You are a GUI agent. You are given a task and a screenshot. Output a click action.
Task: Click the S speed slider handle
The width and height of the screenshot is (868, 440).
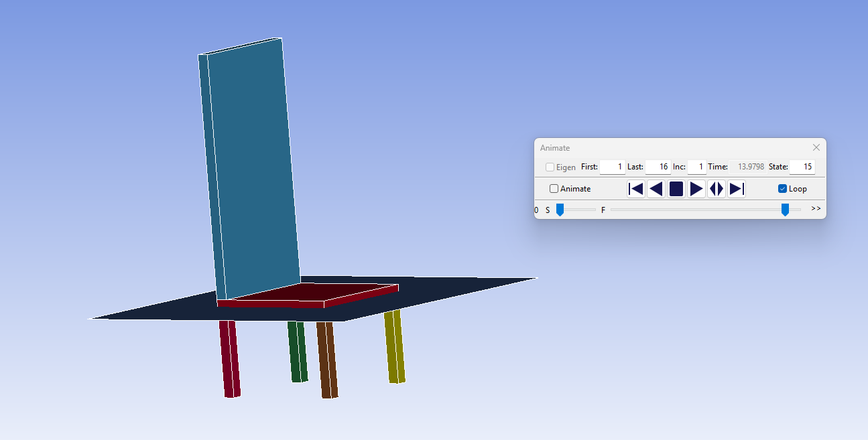pos(560,210)
